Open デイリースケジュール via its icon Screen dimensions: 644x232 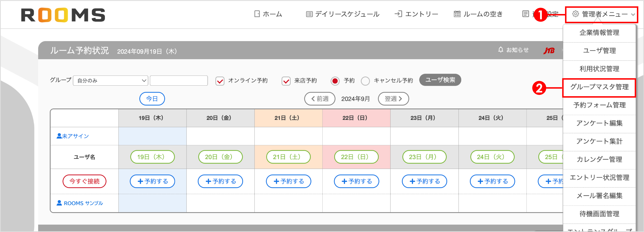click(309, 14)
